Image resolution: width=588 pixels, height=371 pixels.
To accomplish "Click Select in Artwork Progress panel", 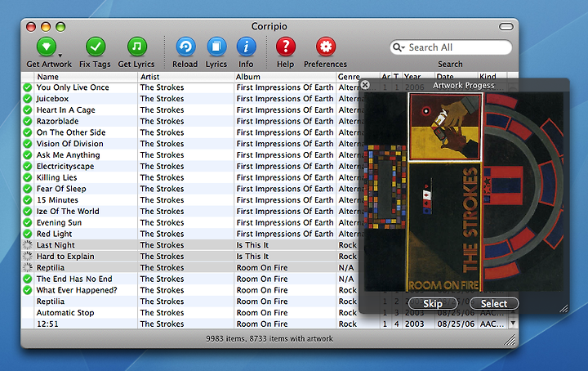I will (494, 304).
